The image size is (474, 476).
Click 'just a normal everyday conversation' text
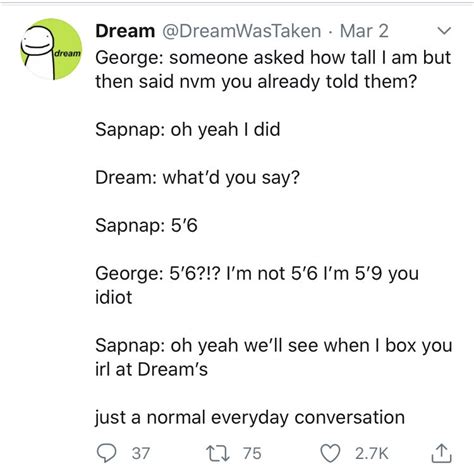(250, 417)
